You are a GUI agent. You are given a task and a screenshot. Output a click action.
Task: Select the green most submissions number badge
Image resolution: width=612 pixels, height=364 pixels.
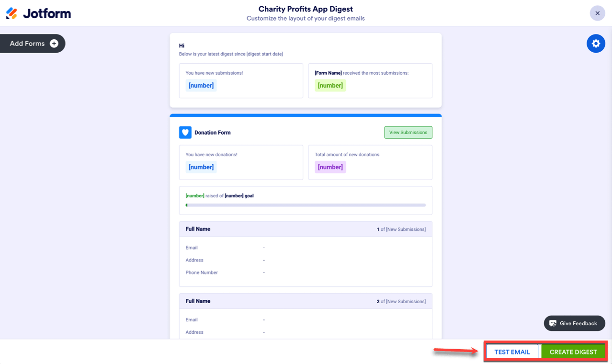point(330,86)
